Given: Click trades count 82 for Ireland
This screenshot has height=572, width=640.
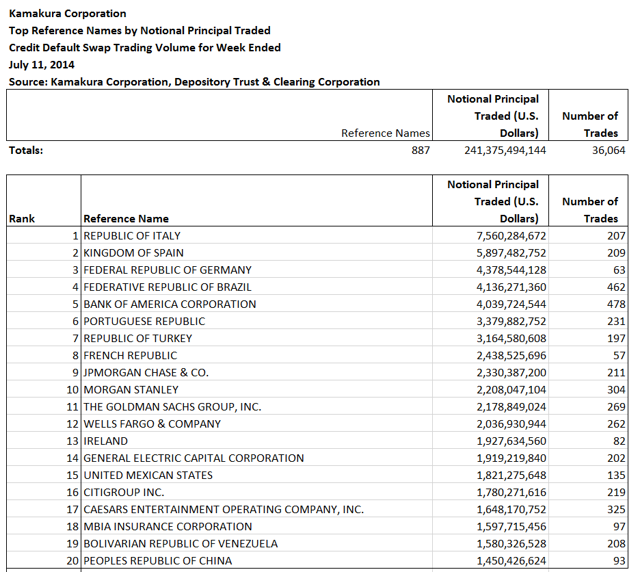Looking at the screenshot, I should click(x=619, y=442).
